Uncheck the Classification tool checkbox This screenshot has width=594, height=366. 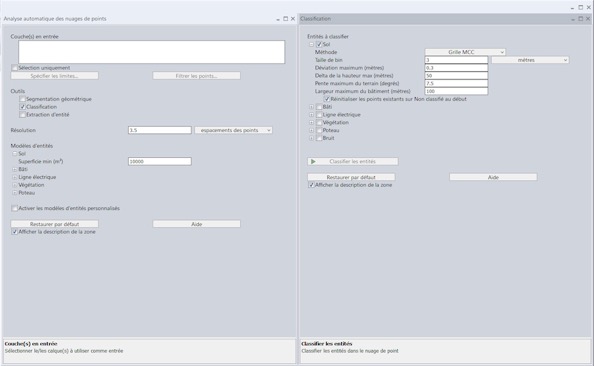(22, 107)
